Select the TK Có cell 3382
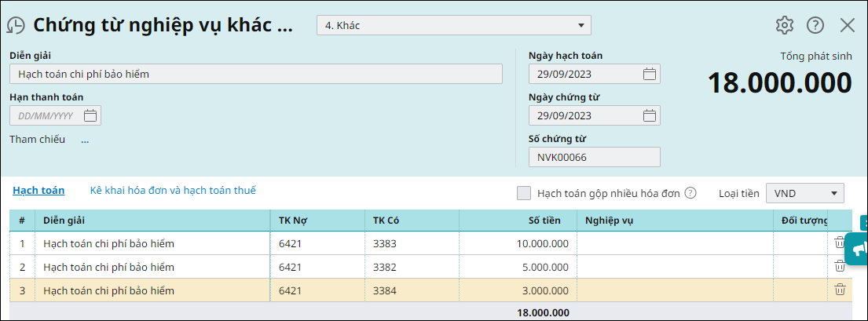This screenshot has height=321, width=868. tap(412, 267)
